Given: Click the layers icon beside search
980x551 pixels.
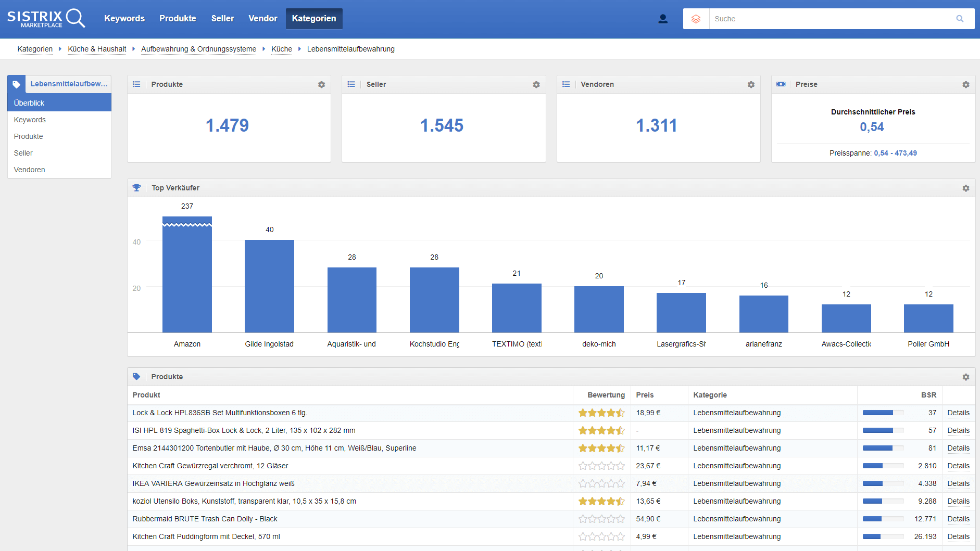Looking at the screenshot, I should pyautogui.click(x=696, y=19).
